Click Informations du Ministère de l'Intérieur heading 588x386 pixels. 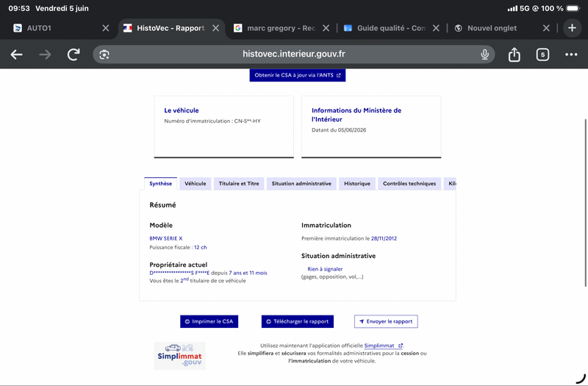(x=356, y=115)
